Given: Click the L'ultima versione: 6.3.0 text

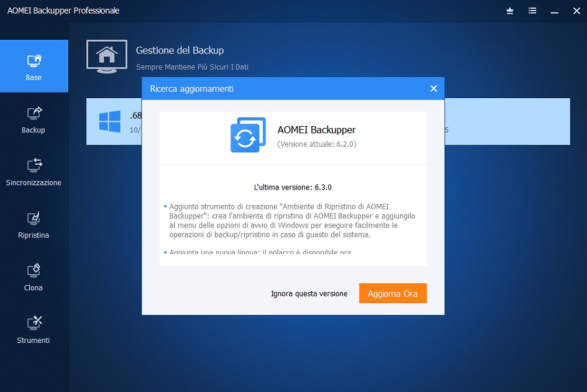Looking at the screenshot, I should pos(293,187).
